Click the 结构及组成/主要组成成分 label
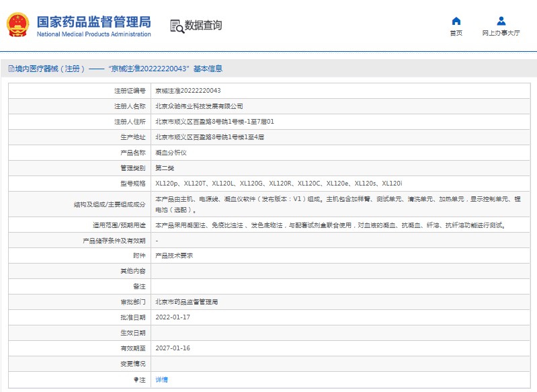The width and height of the screenshot is (537, 392). (x=110, y=204)
